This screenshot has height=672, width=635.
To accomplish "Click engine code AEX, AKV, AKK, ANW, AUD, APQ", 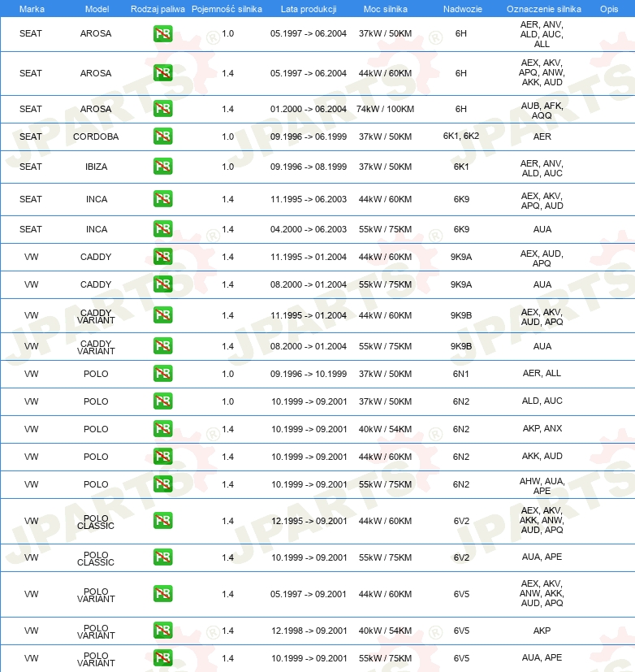I will coord(542,520).
